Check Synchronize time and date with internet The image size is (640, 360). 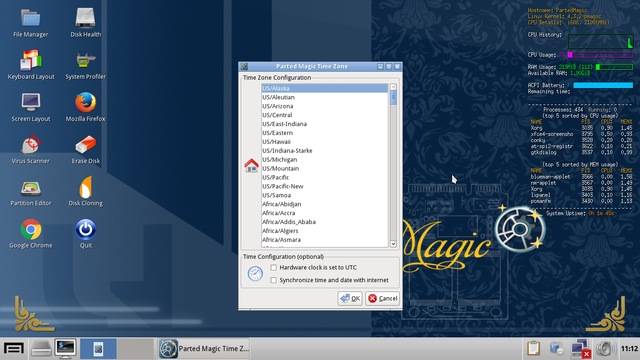tap(273, 280)
